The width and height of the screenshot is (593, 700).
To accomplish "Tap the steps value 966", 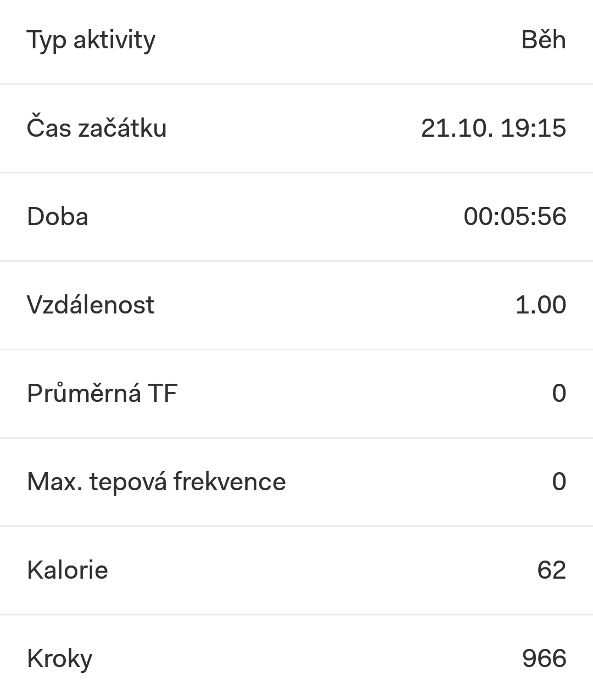I will (544, 659).
